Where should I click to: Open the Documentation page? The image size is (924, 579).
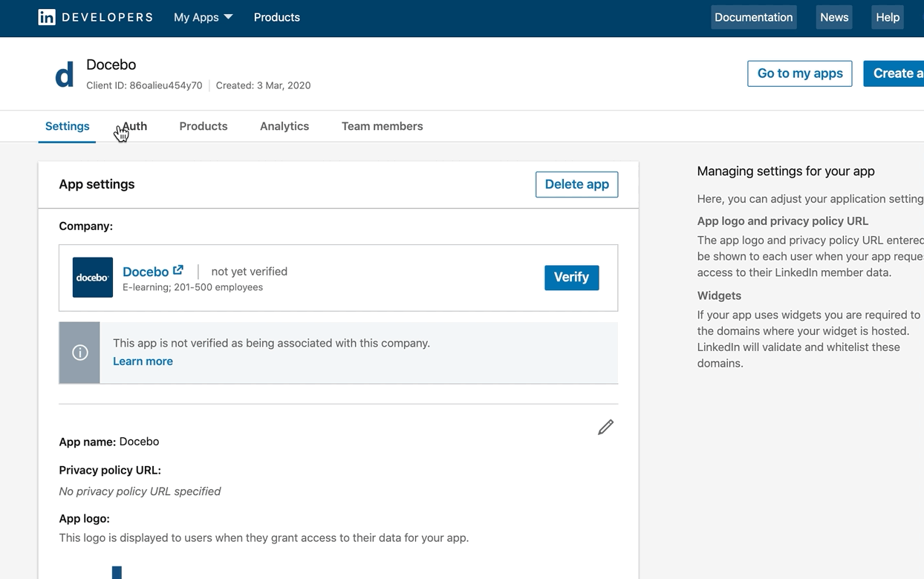pos(753,17)
